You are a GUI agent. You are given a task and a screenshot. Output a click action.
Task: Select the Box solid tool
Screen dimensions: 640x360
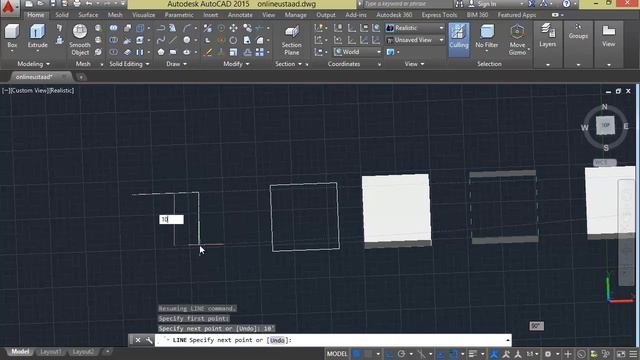pyautogui.click(x=12, y=37)
